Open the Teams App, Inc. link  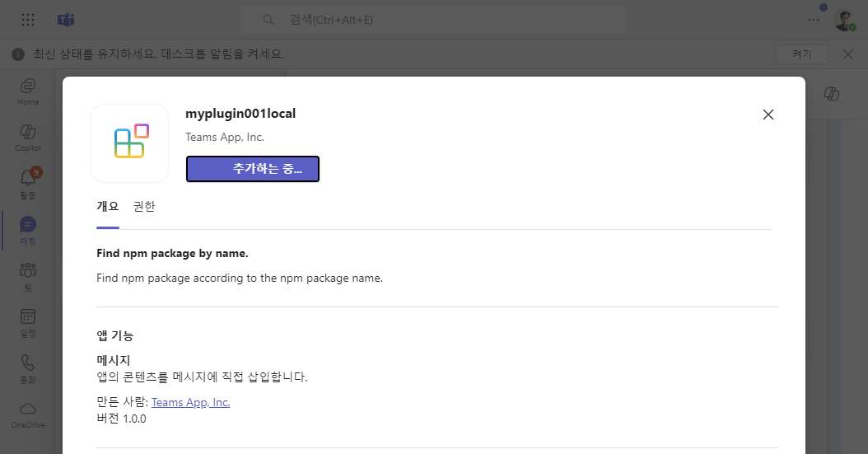coord(190,403)
